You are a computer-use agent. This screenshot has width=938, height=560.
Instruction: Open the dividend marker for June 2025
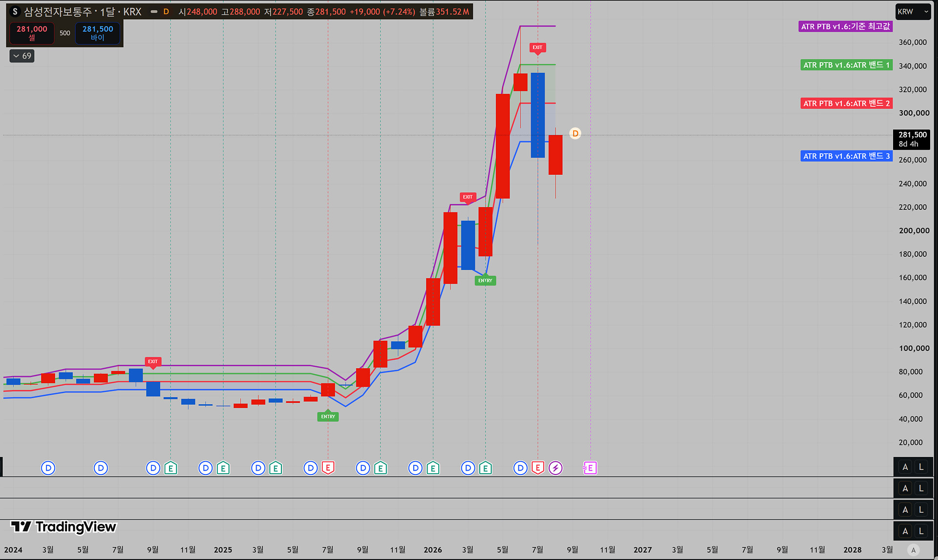click(311, 468)
